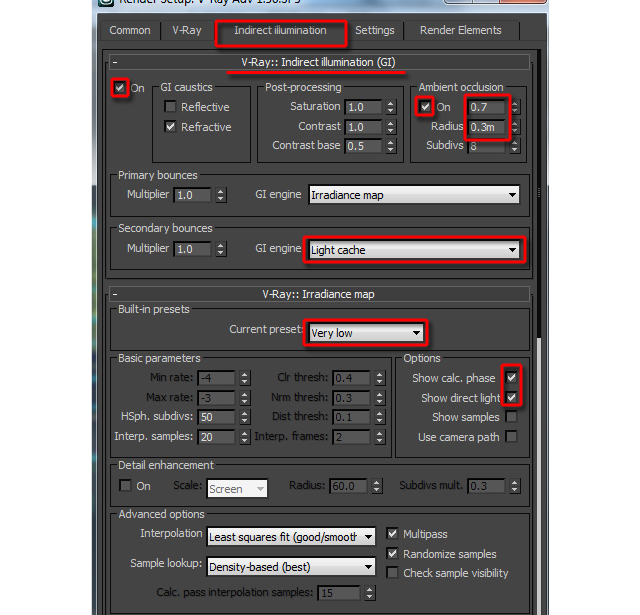Image resolution: width=640 pixels, height=615 pixels.
Task: Click Ambient occlusion Subdivs field
Action: [487, 146]
